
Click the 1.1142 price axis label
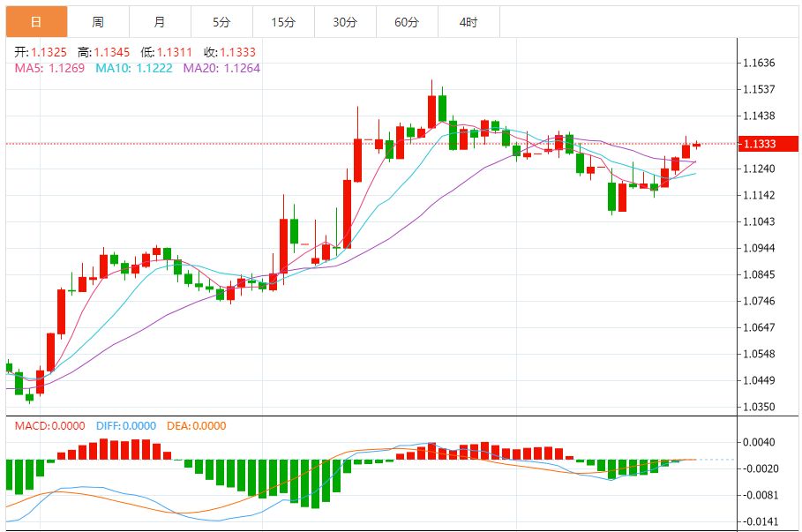tap(759, 195)
